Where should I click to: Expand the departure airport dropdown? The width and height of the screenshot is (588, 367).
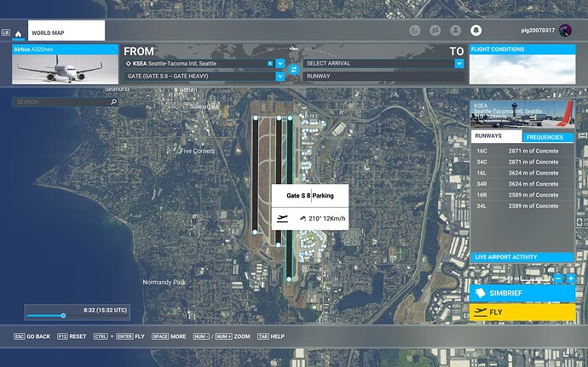coord(280,63)
